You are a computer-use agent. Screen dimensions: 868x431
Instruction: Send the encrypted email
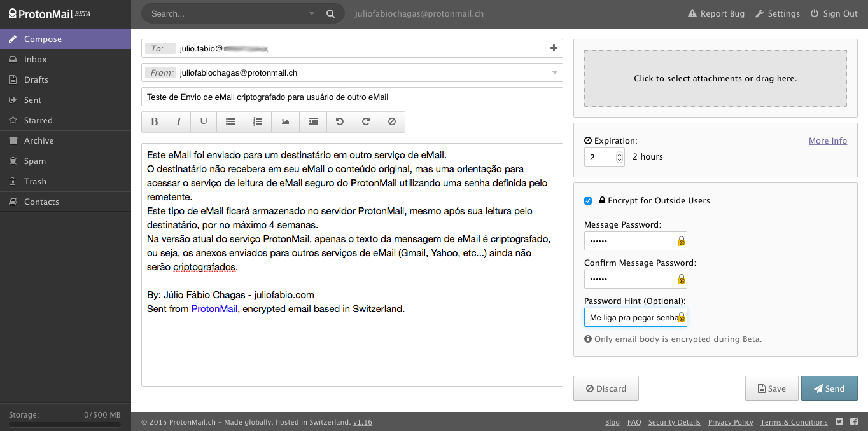pyautogui.click(x=829, y=388)
